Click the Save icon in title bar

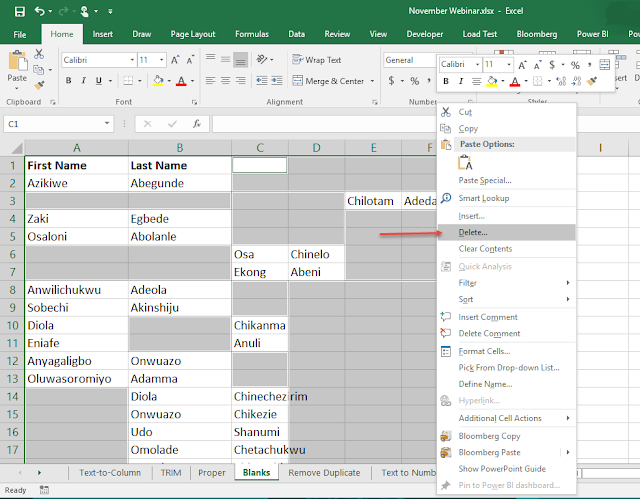19,11
